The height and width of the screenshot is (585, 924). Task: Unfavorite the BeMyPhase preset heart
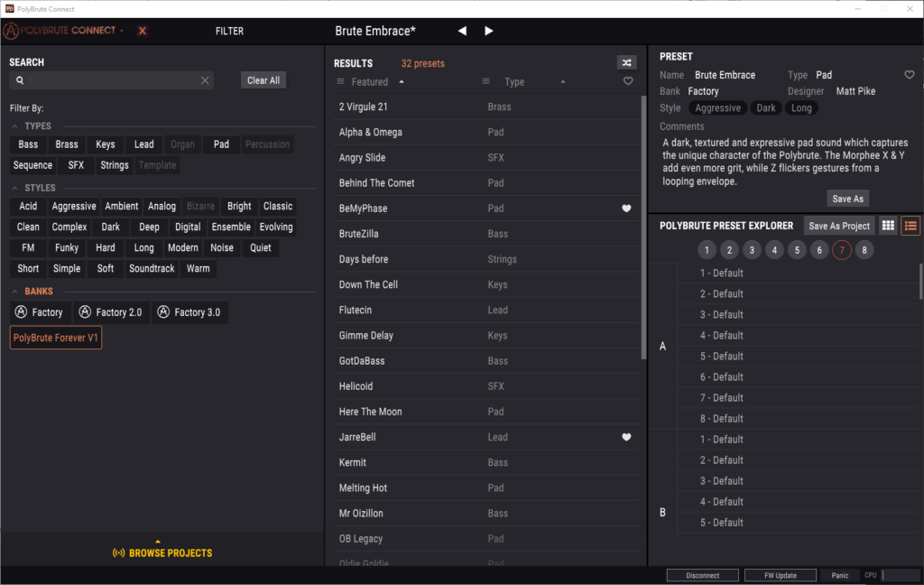[x=627, y=209]
